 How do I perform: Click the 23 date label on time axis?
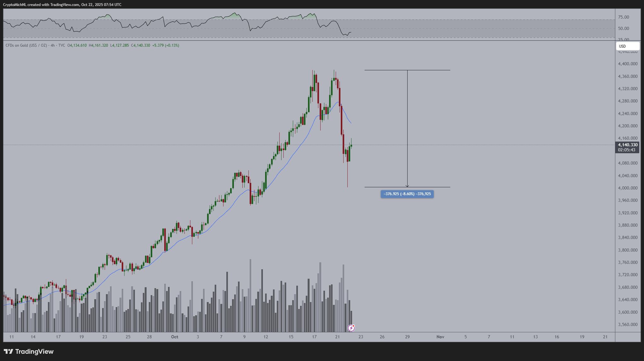pos(361,337)
